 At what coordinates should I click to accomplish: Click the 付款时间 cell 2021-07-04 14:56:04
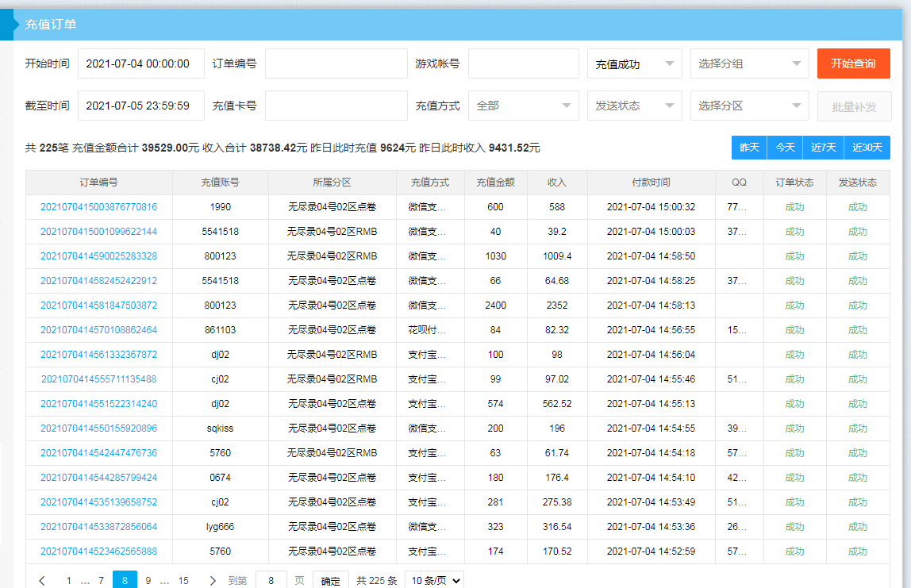(651, 355)
